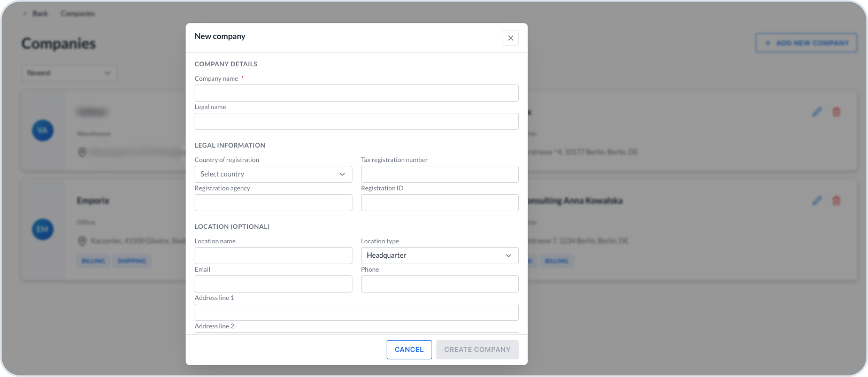Click the Address line 1 field
Viewport: 868px width, 377px height.
[x=357, y=312]
